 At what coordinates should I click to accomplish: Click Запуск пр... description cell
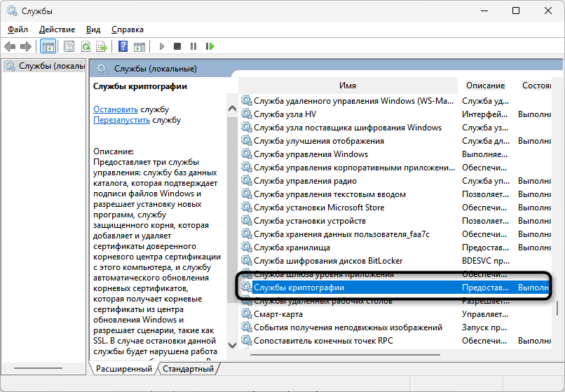(484, 327)
